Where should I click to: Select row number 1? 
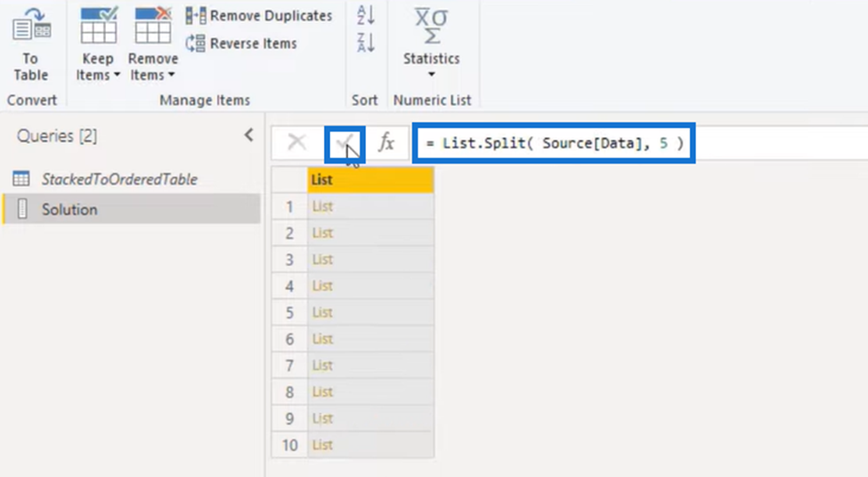coord(289,206)
